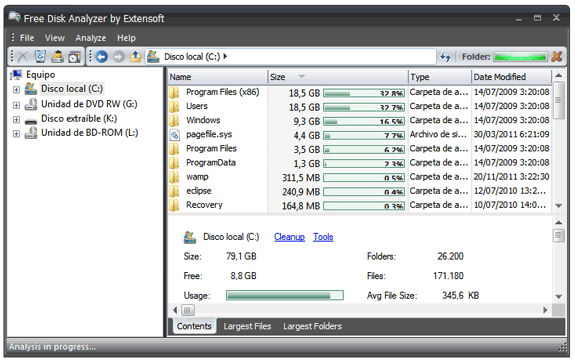Click the Users folder icon
Screen dimensions: 575x363
[x=175, y=107]
